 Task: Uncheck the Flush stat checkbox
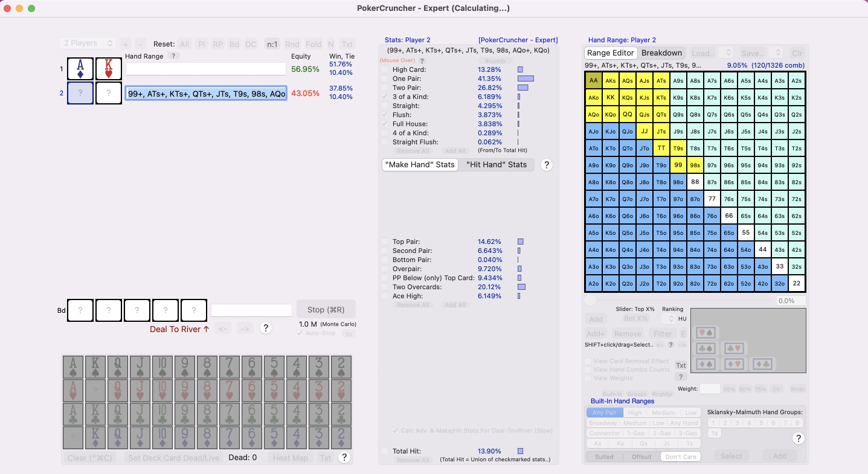[x=385, y=115]
